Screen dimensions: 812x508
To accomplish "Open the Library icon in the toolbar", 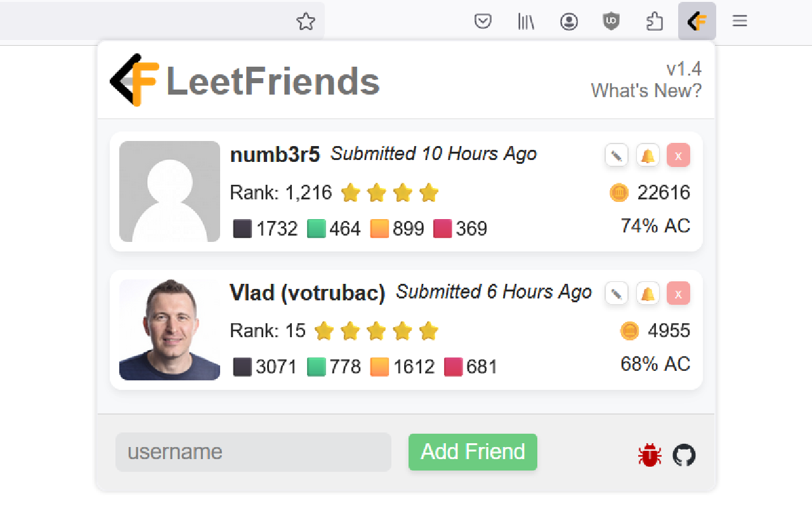I will coord(526,21).
